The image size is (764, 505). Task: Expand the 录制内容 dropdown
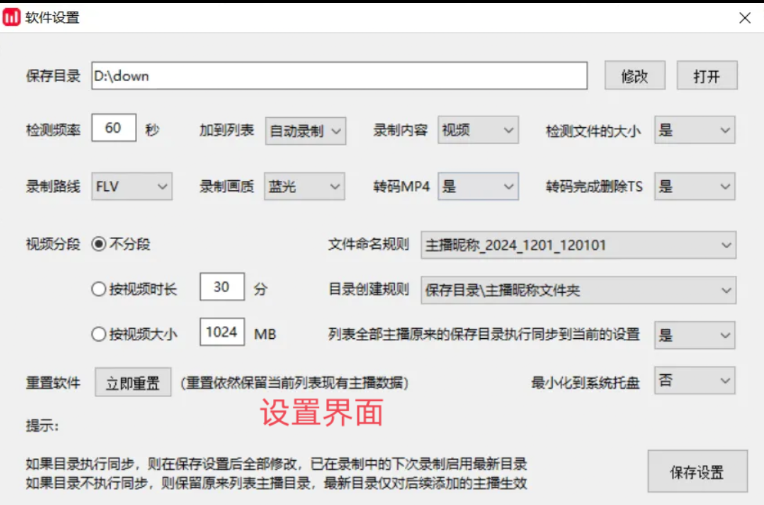point(478,130)
